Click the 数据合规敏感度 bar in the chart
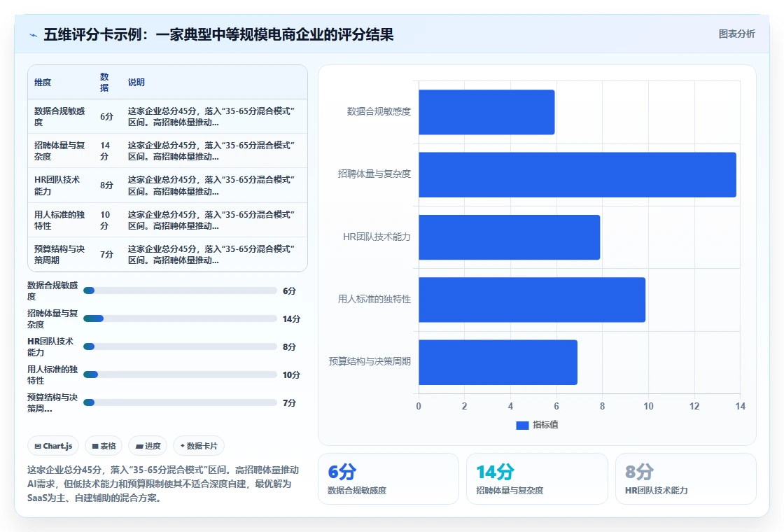This screenshot has width=784, height=532. pyautogui.click(x=486, y=112)
